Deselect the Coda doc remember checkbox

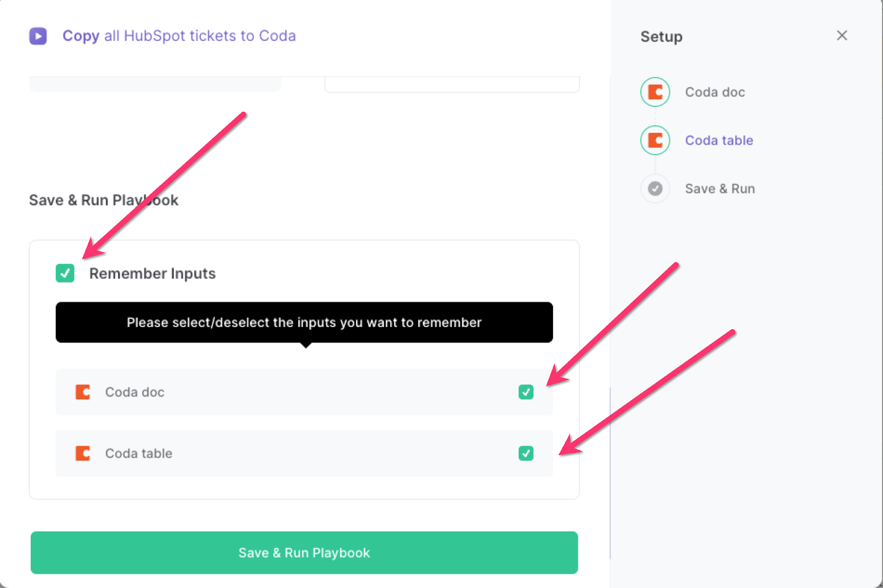[x=526, y=392]
